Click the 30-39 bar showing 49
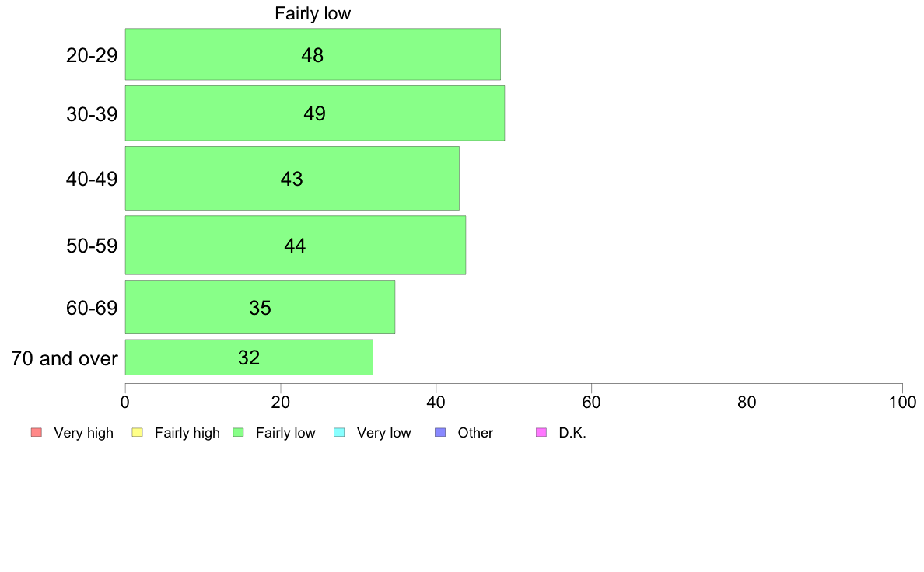Viewport: 924px width, 572px height. 314,113
